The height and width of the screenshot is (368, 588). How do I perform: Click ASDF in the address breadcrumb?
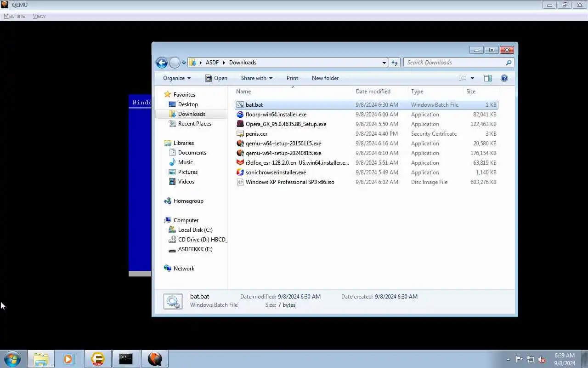(x=212, y=63)
